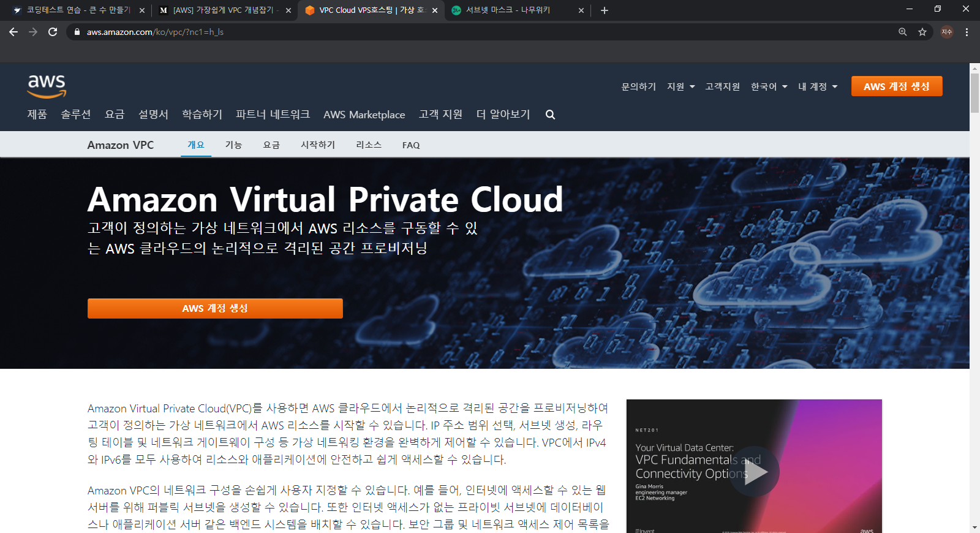Click the 고객지원 header link
Viewport: 980px width, 533px height.
click(722, 86)
